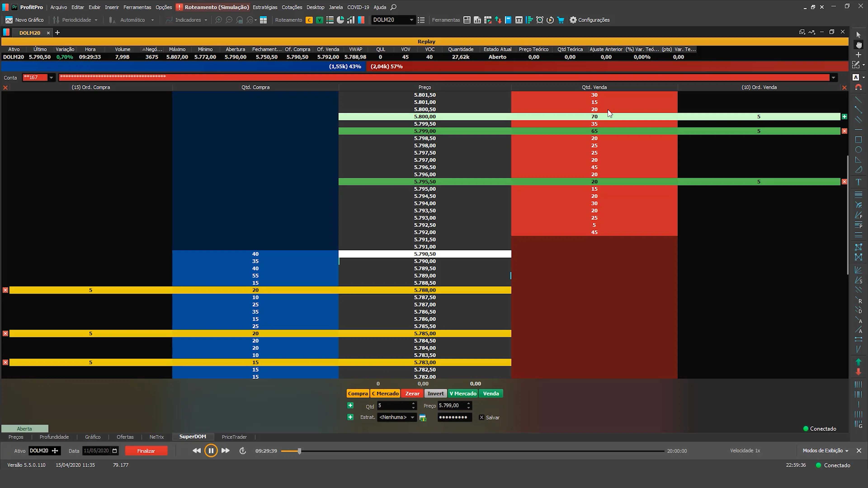Click the Qtd quantity input field
Viewport: 868px width, 488px height.
394,406
